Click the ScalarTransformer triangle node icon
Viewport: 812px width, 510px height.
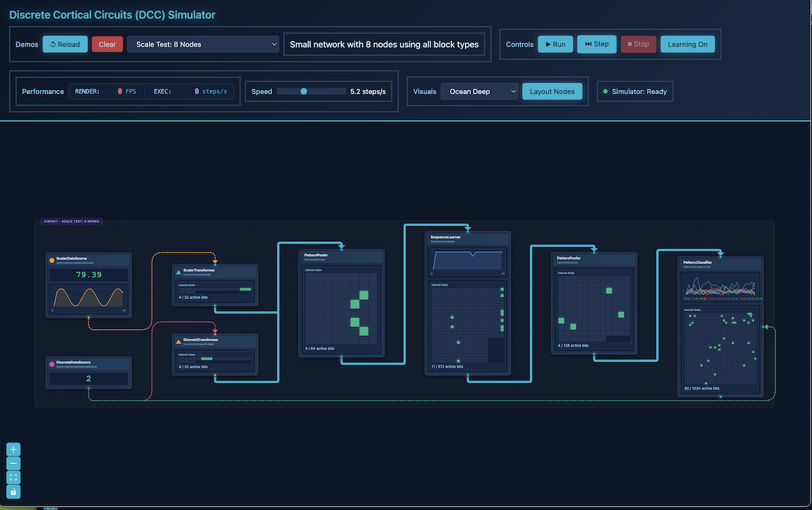(178, 272)
